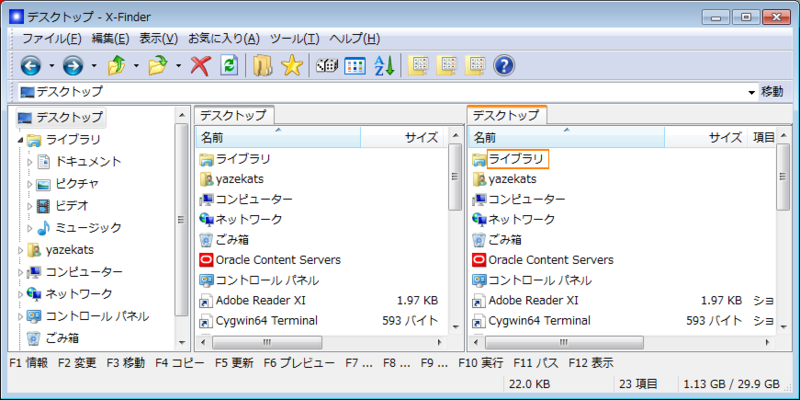Select yazekats in left file pane
Viewport: 800px width, 400px height.
click(x=232, y=179)
